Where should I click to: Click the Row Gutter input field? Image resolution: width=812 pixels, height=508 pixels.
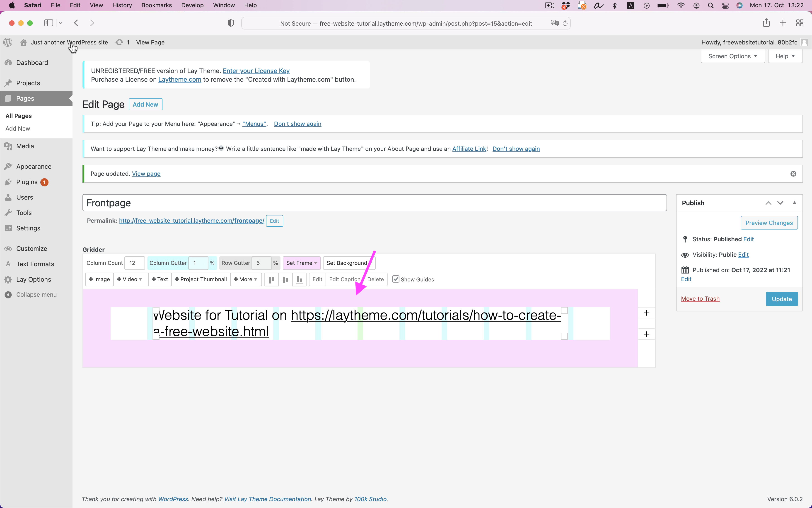tap(261, 263)
